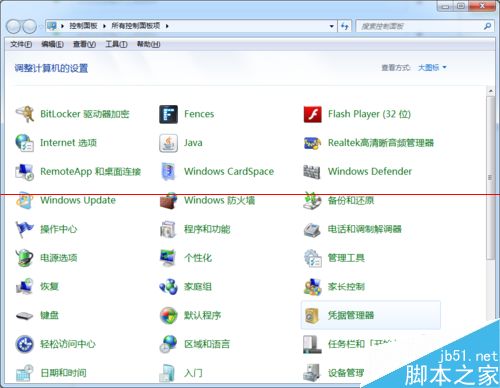Click the 控制面板 breadcrumb

click(x=83, y=26)
